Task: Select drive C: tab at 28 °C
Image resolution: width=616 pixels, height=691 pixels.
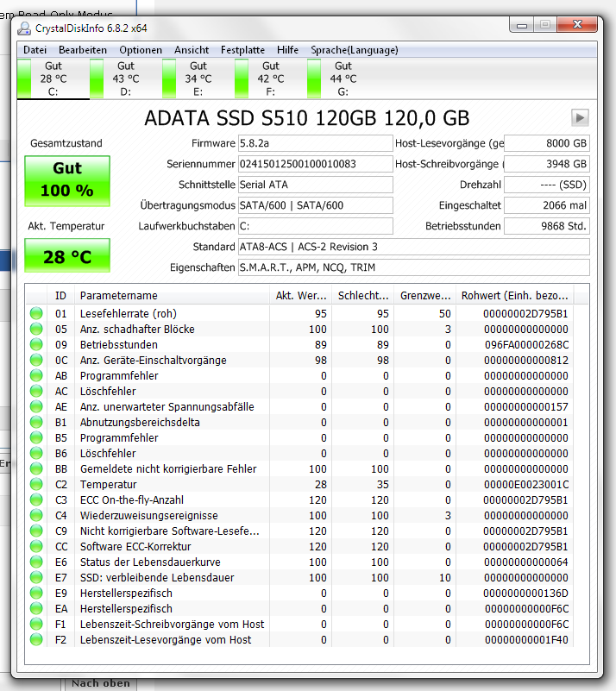Action: [x=53, y=79]
